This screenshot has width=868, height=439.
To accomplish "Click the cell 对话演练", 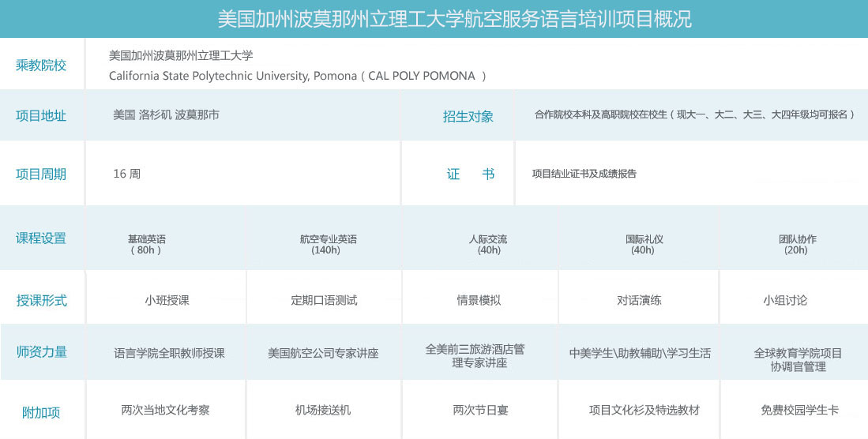I will [639, 301].
